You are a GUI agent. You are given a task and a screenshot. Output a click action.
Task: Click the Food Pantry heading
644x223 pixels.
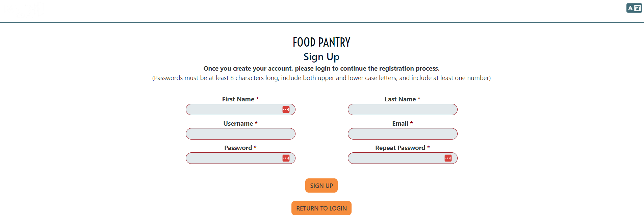click(x=321, y=42)
